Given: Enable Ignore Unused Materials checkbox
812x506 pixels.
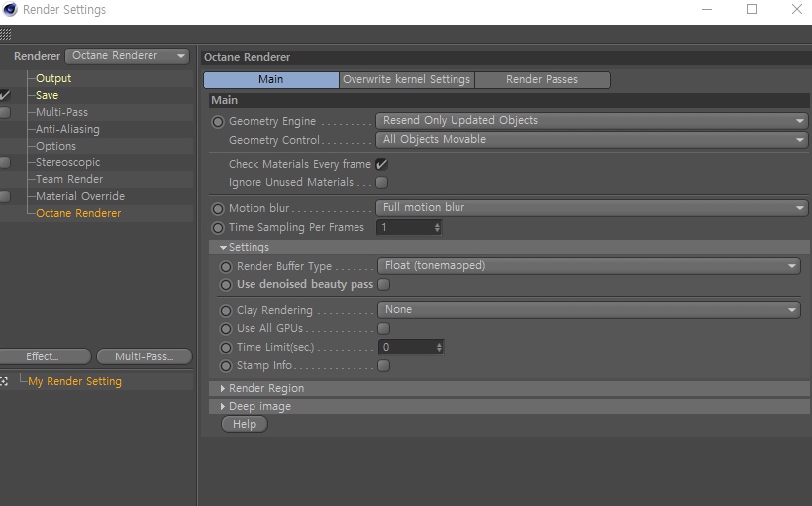Looking at the screenshot, I should (x=381, y=183).
